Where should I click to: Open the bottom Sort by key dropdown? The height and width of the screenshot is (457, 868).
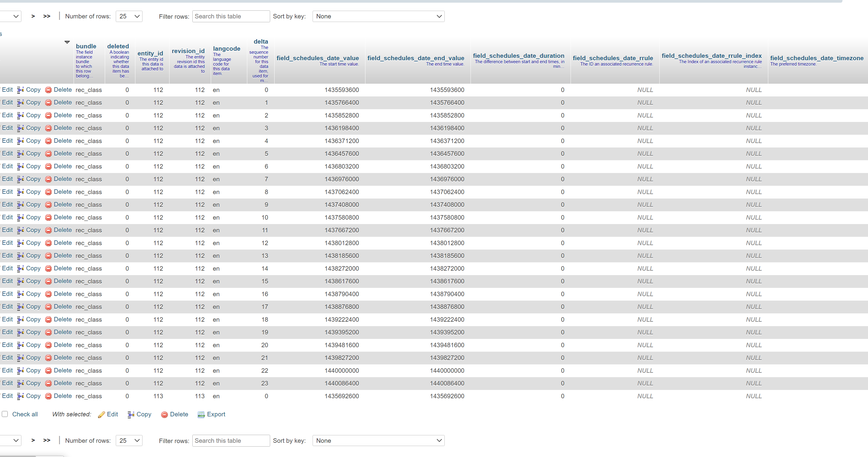378,440
